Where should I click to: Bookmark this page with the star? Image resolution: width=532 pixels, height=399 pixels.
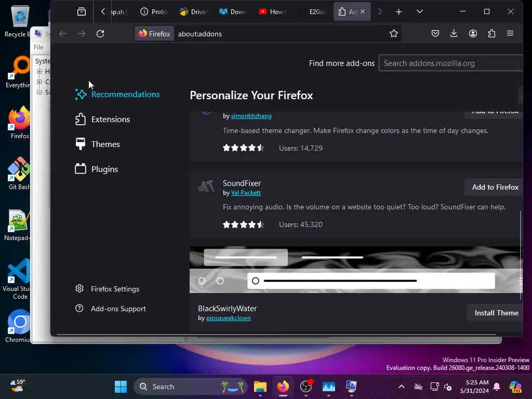(394, 34)
